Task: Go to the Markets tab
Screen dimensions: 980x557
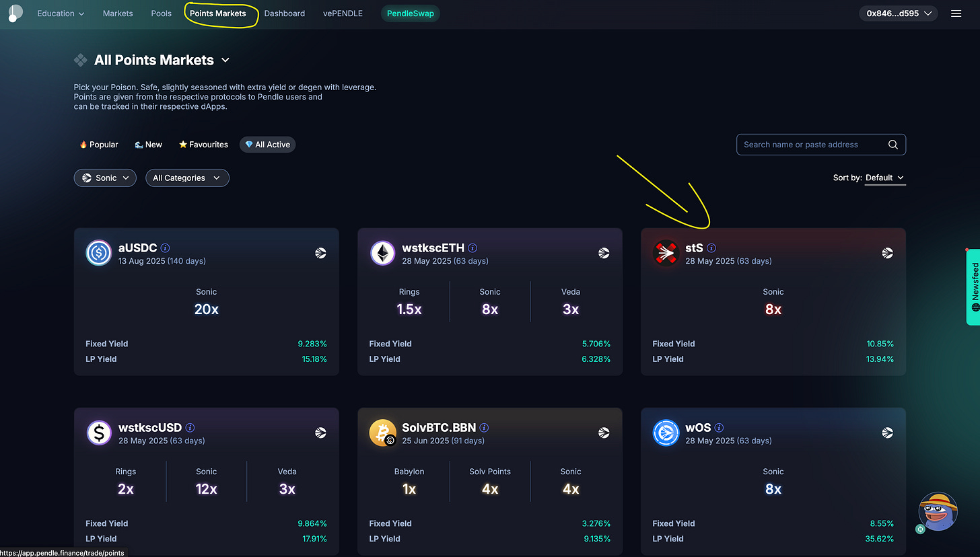Action: click(118, 13)
